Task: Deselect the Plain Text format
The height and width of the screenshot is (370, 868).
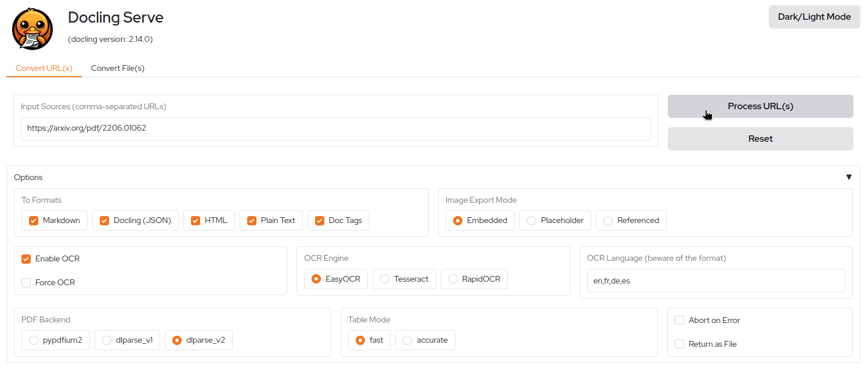Action: 252,220
